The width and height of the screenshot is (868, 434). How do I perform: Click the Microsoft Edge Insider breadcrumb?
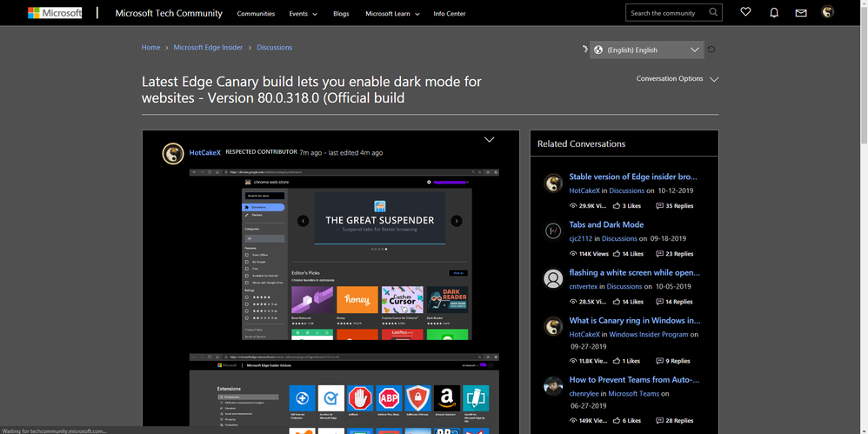pos(208,48)
